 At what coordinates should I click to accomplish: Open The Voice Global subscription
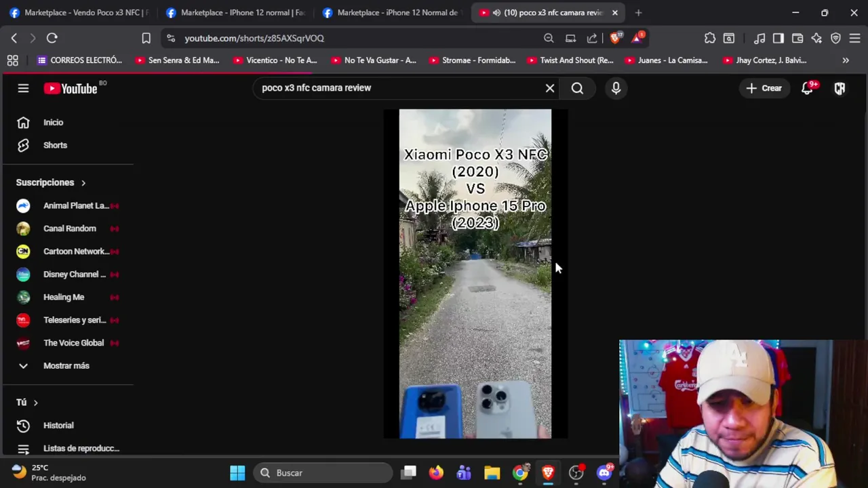pos(68,343)
